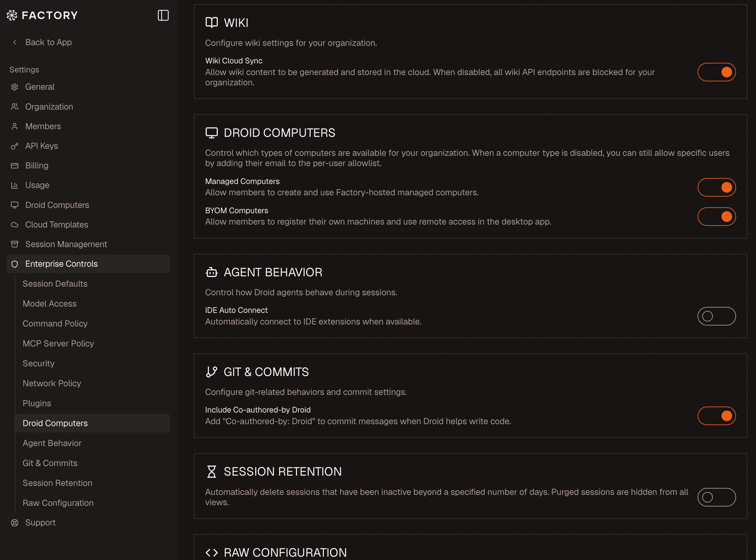Click the Session Retention hourglass icon
The width and height of the screenshot is (756, 560).
(x=212, y=472)
